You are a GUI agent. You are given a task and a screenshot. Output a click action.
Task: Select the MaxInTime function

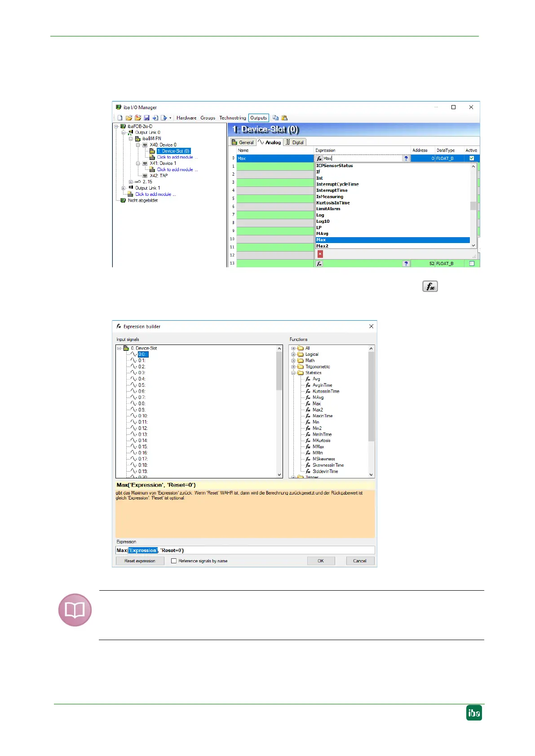(323, 416)
